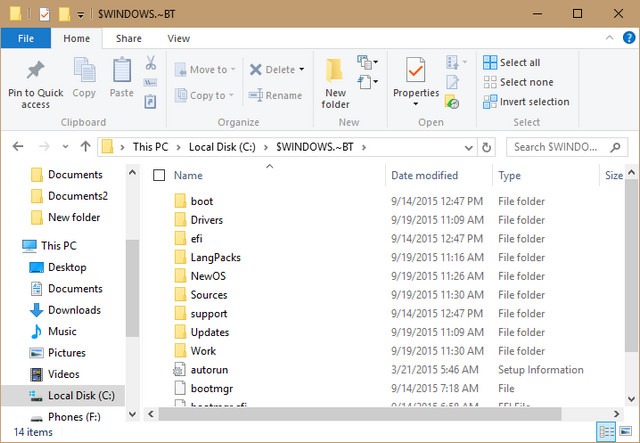
Task: Expand Properties dropdown arrow
Action: pos(416,104)
